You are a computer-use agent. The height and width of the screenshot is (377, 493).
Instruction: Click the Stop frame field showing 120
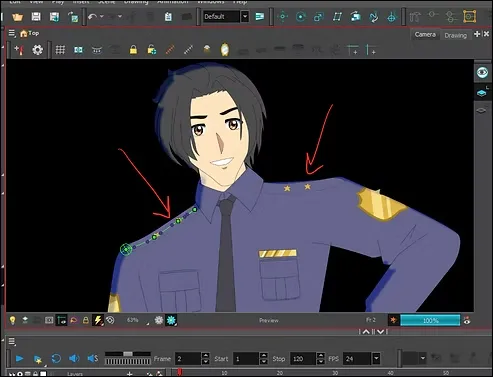(303, 359)
